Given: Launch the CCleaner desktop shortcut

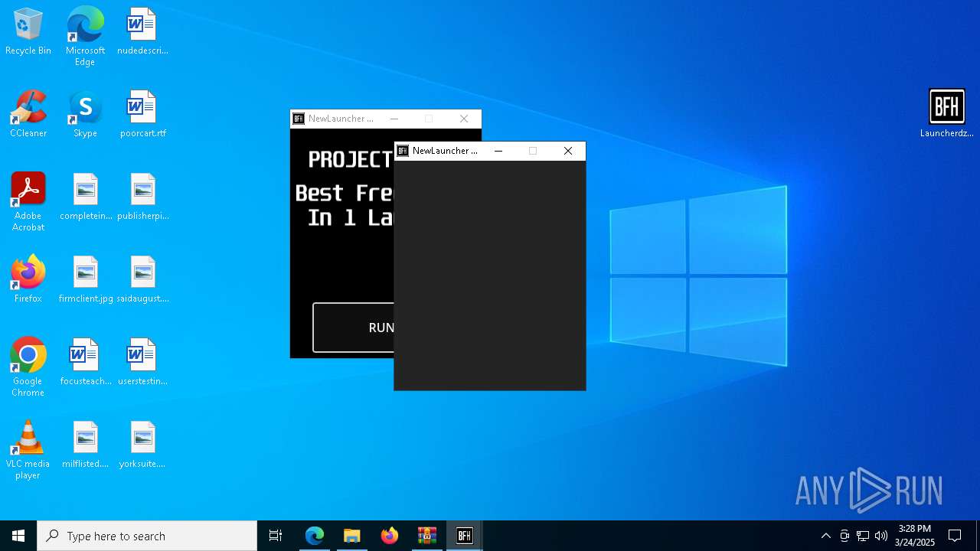Looking at the screenshot, I should tap(28, 115).
